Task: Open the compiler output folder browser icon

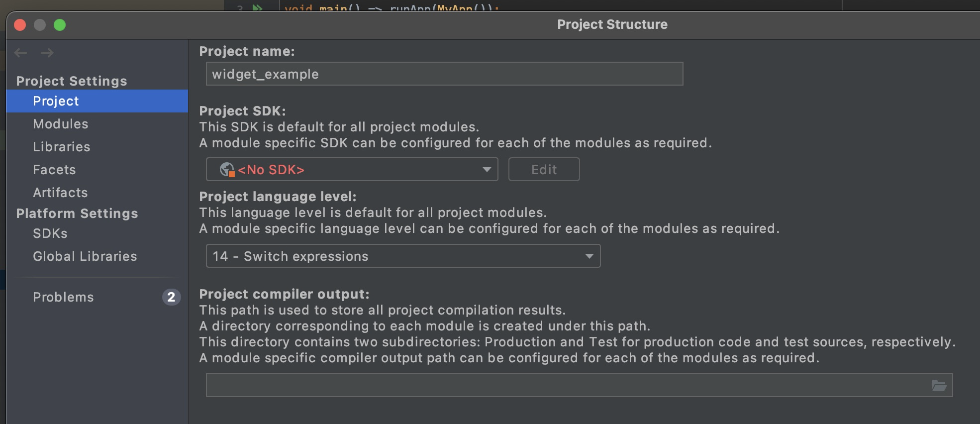Action: coord(939,385)
